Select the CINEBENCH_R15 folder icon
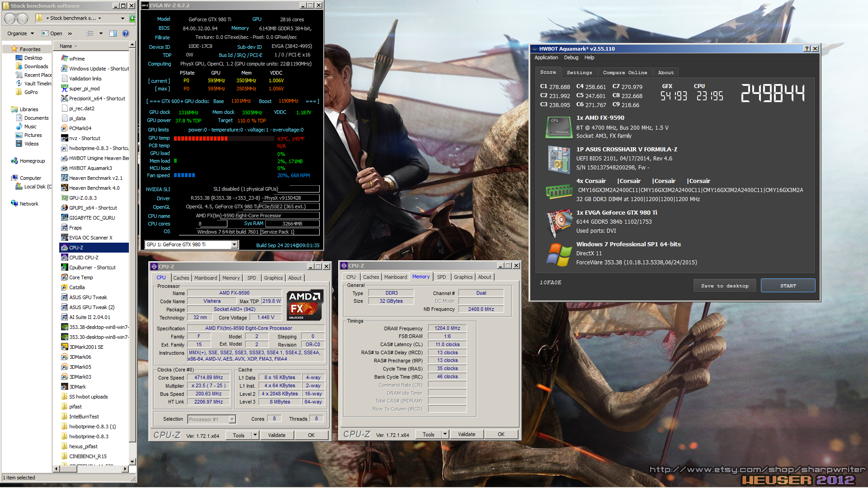Screen dimensions: 868x488 [65, 456]
